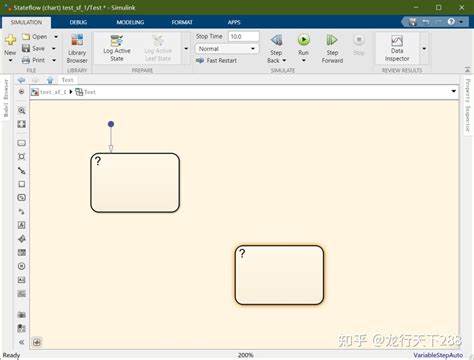The image size is (474, 360).
Task: Click the greyed-out Stop simulation icon
Action: pyautogui.click(x=359, y=40)
